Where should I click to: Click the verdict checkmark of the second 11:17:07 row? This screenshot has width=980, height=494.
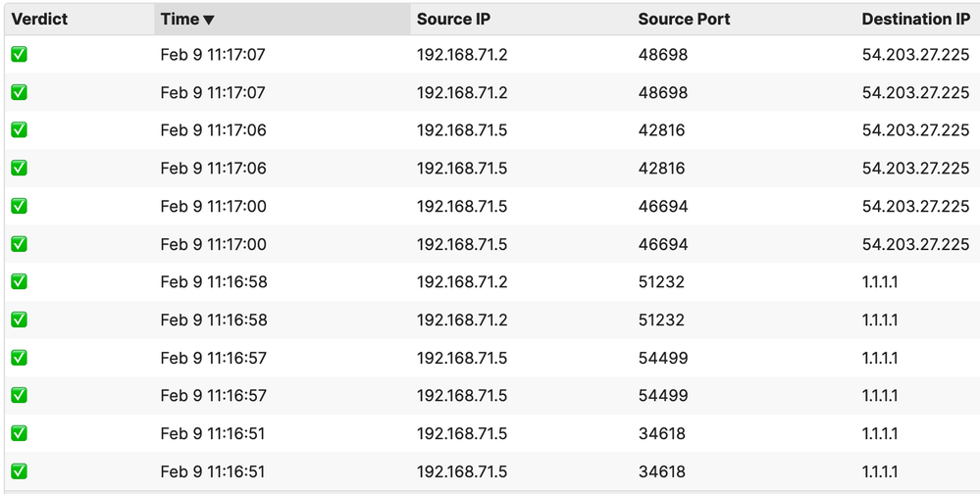19,92
